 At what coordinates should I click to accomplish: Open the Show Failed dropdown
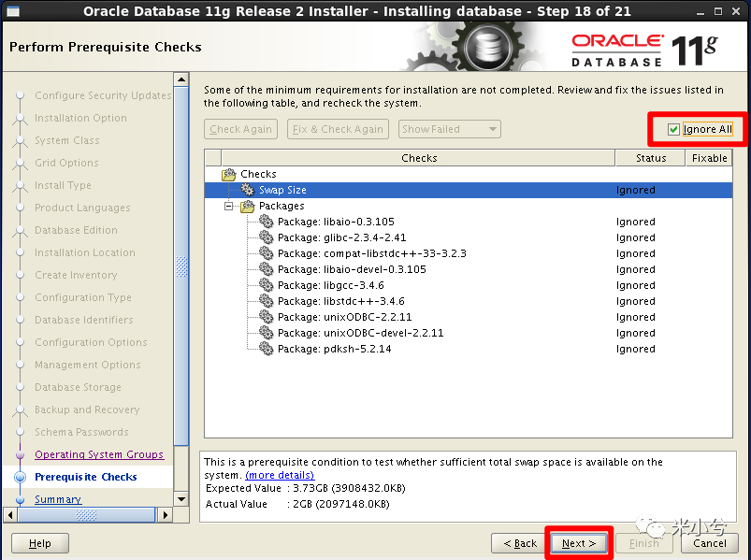pos(449,129)
